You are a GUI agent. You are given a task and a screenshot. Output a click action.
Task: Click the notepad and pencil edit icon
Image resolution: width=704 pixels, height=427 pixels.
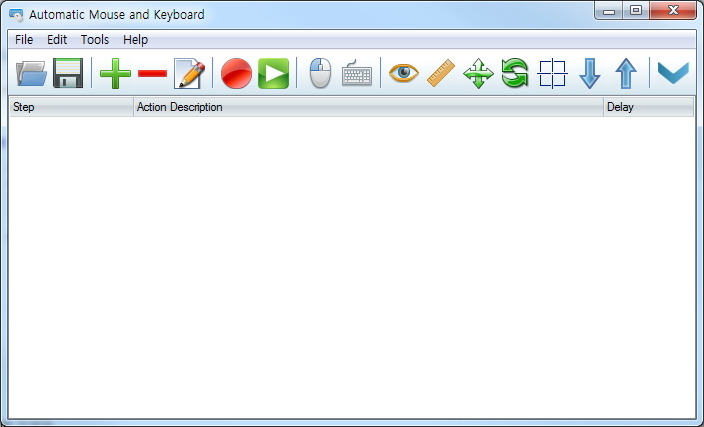point(189,74)
